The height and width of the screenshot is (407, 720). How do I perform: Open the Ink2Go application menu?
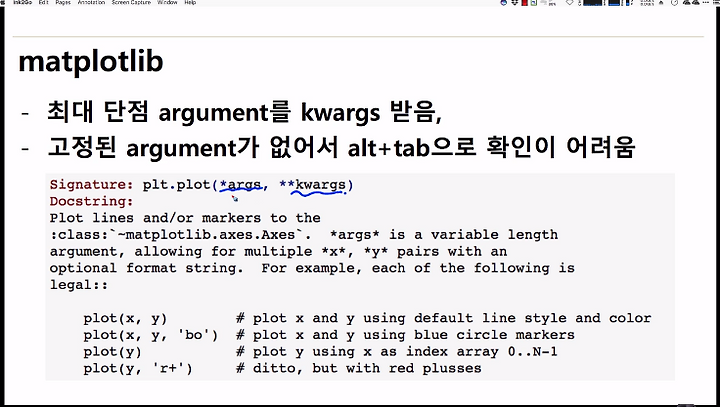point(22,2)
